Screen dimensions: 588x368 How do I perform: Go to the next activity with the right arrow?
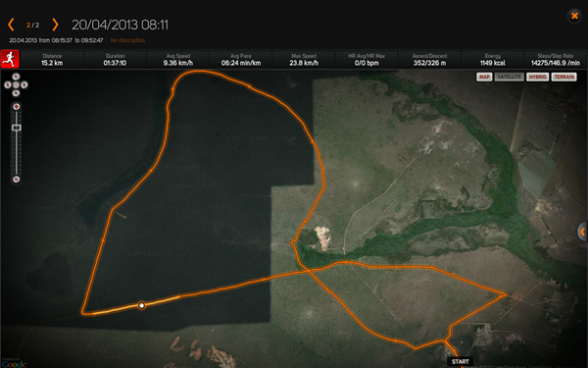click(x=55, y=25)
